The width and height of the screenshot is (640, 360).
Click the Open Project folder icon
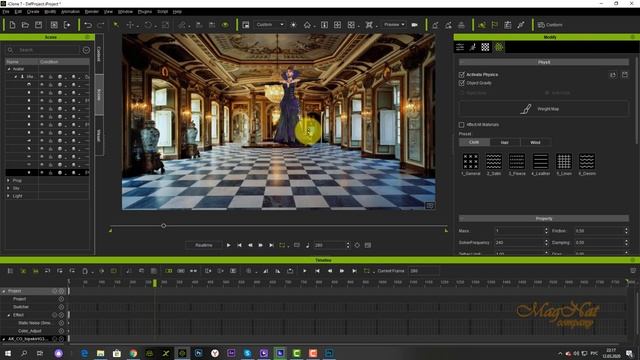[25, 25]
